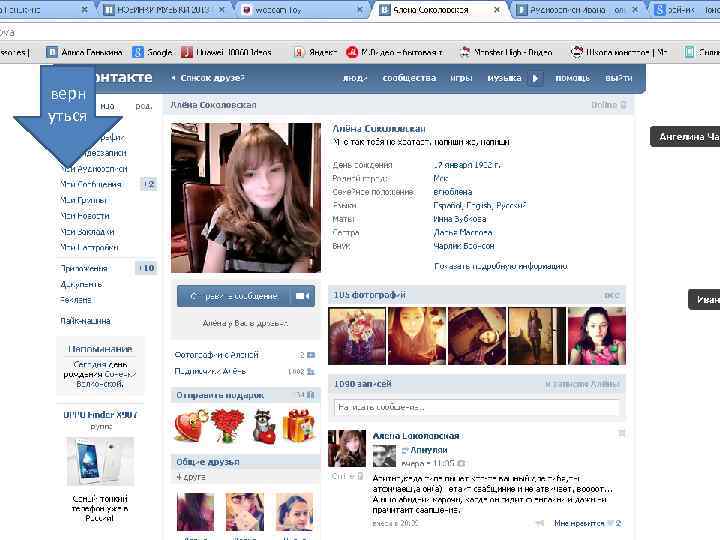This screenshot has width=720, height=540.
Task: Open Алёна's subscribers link
Action: coord(210,371)
